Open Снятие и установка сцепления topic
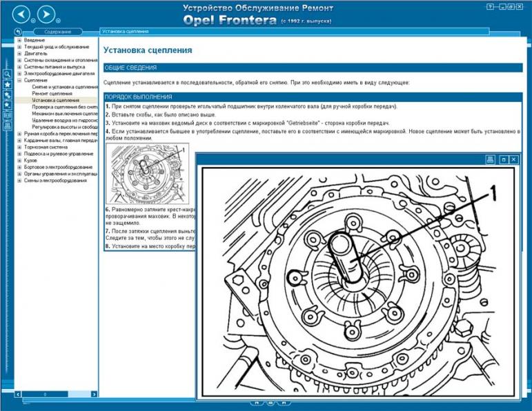The image size is (532, 411). tap(65, 87)
